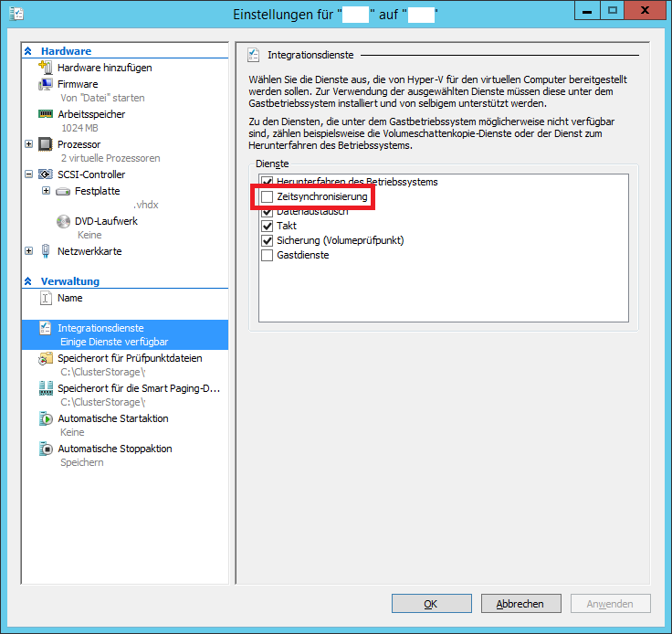
Task: Enable the Gastdienste checkbox
Action: click(268, 255)
